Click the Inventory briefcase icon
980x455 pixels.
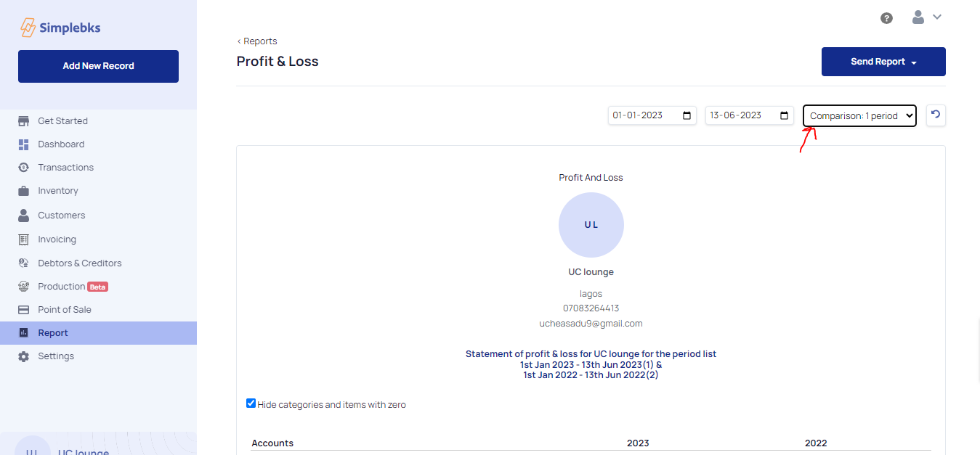coord(24,191)
